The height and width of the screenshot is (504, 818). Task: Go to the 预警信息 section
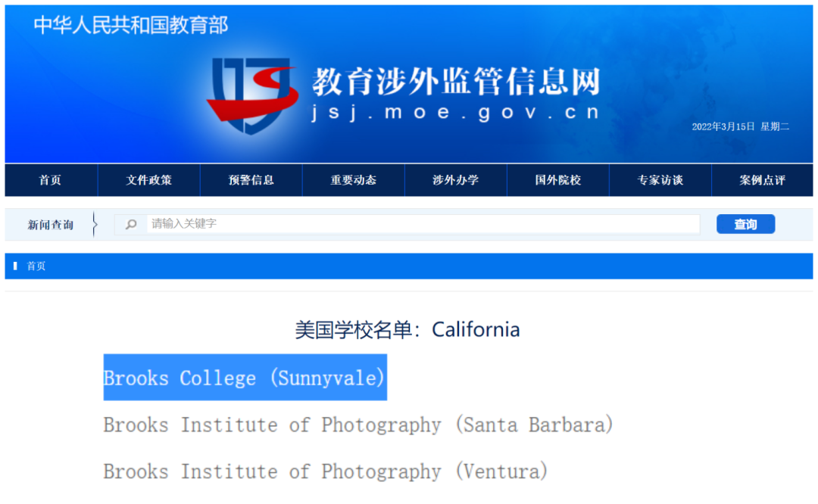pyautogui.click(x=251, y=180)
